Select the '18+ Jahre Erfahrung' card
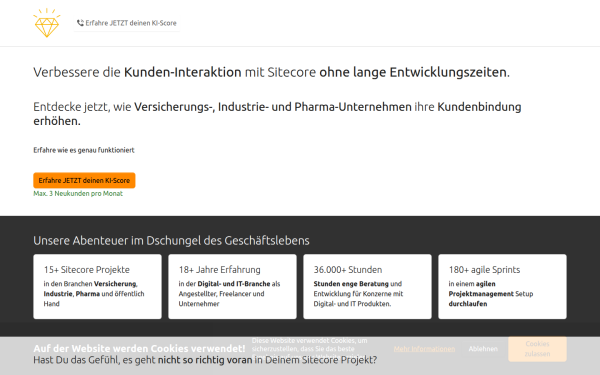This screenshot has height=375, width=600. (x=232, y=287)
